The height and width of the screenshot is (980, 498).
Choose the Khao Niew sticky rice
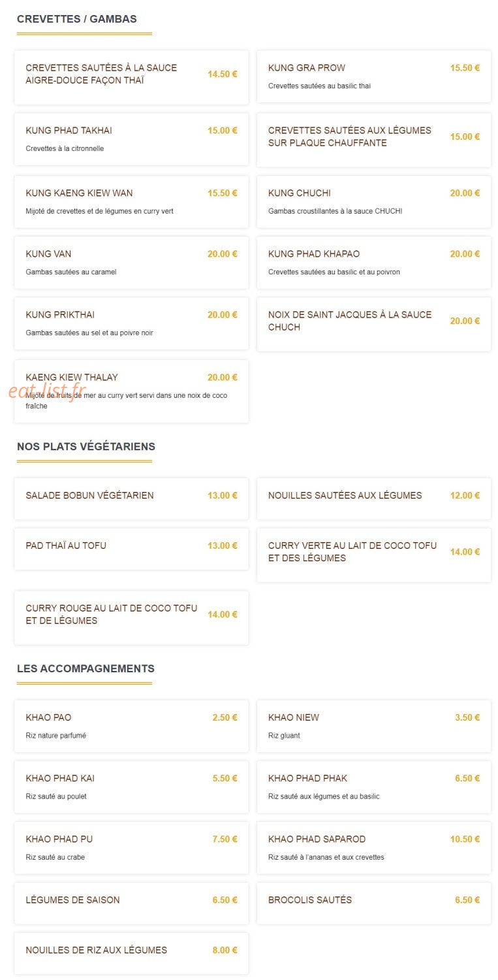point(373,727)
